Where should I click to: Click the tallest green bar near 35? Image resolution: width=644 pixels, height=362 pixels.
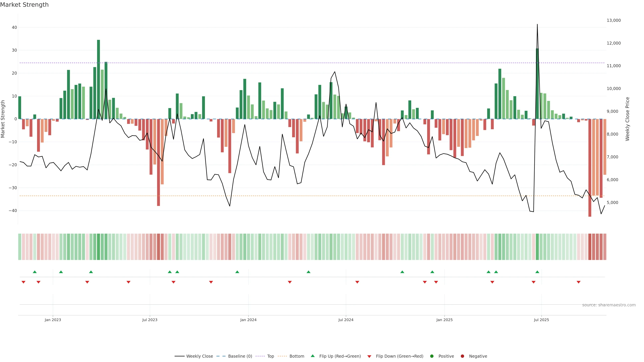[x=98, y=75]
